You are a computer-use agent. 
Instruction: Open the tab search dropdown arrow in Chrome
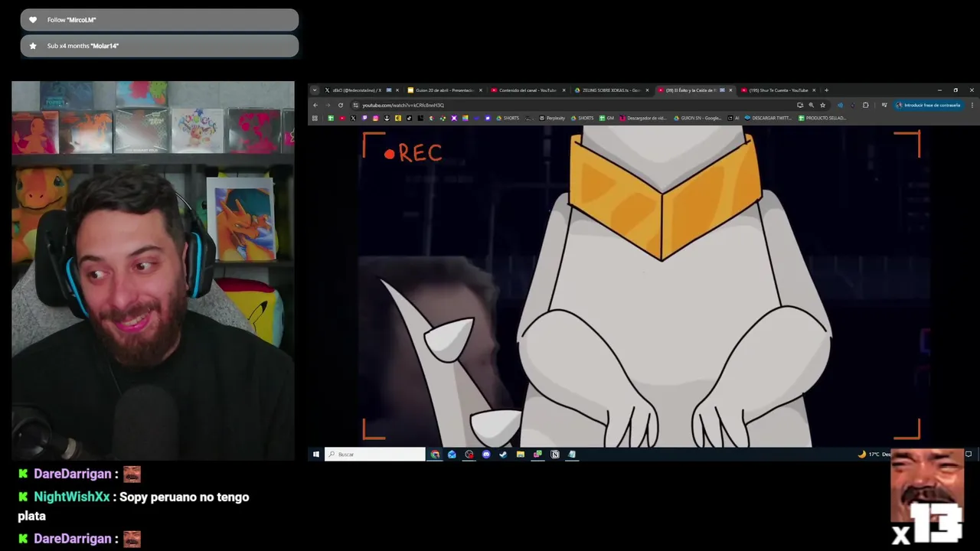(314, 90)
